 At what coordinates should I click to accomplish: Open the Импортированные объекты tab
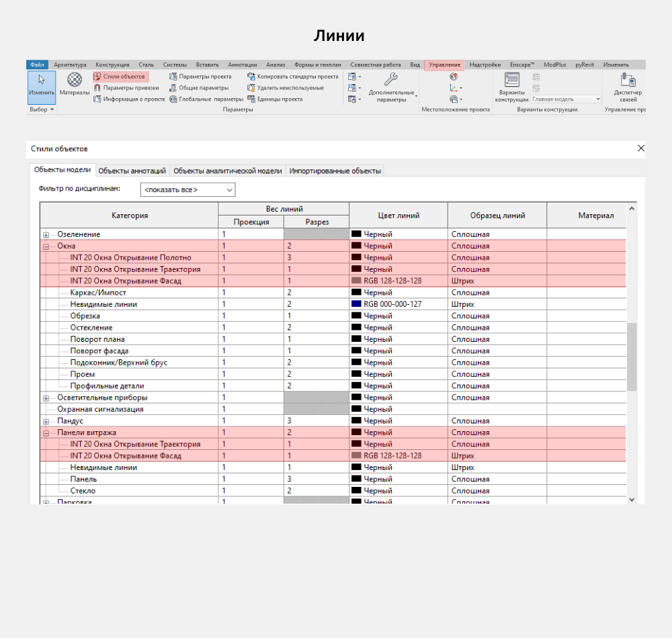(335, 171)
